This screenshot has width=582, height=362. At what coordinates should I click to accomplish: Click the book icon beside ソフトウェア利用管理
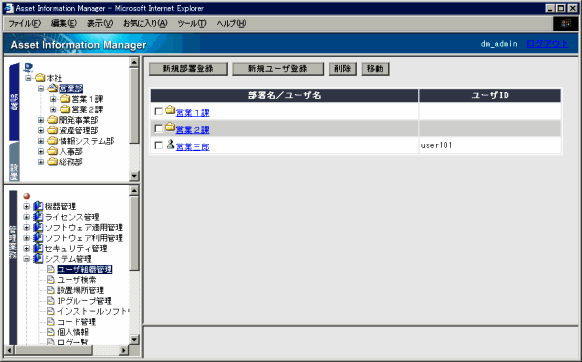[38, 237]
